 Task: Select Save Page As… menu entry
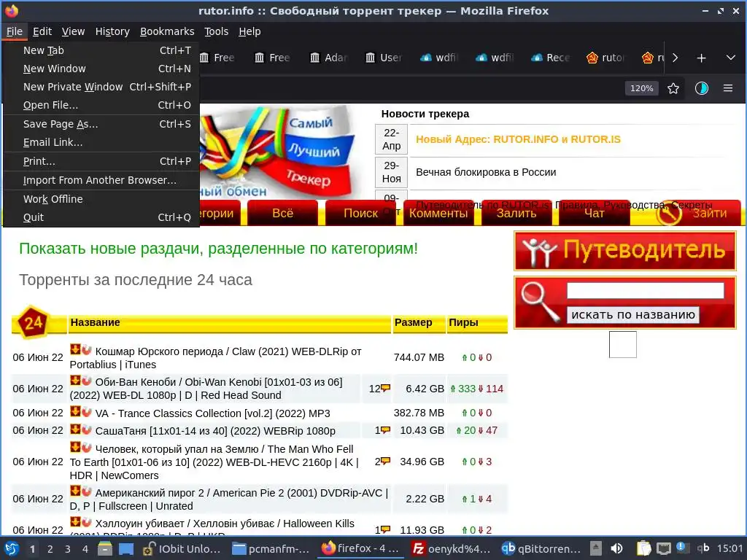pyautogui.click(x=101, y=124)
